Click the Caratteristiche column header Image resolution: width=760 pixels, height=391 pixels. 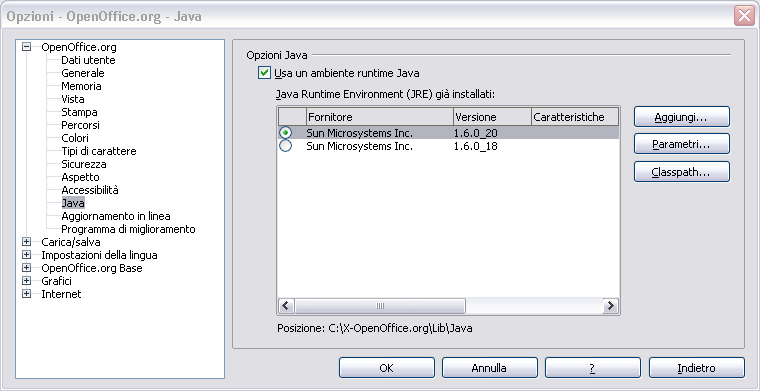pyautogui.click(x=575, y=117)
